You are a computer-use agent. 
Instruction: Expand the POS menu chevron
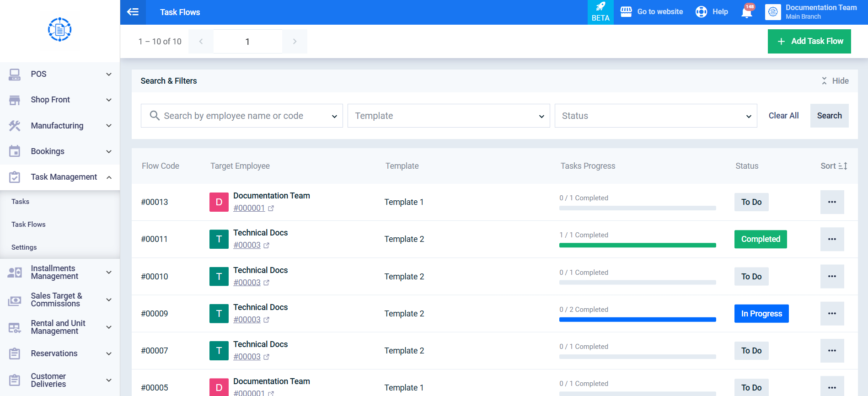pos(109,74)
